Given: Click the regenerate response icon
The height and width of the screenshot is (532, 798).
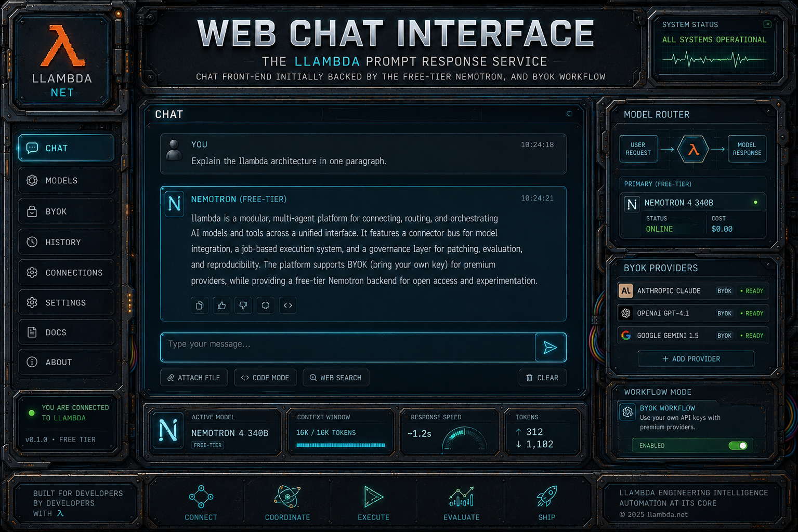Looking at the screenshot, I should (266, 305).
